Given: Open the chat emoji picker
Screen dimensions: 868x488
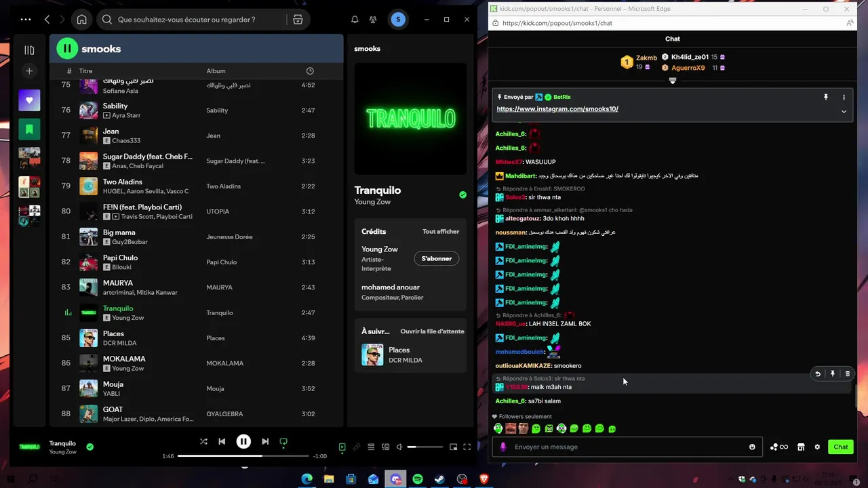Looking at the screenshot, I should pos(752,447).
